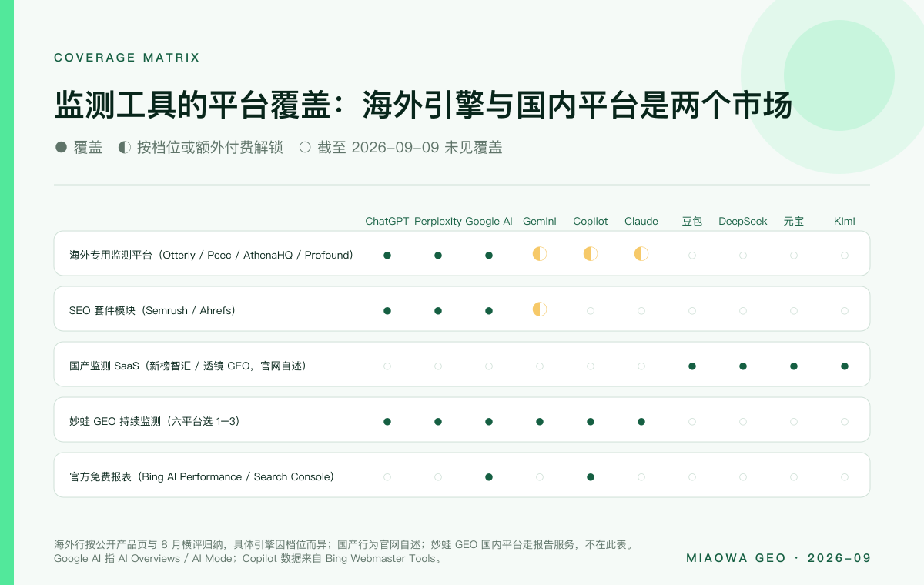Click the 官方免费报表 filled dot under Google AI

point(489,476)
